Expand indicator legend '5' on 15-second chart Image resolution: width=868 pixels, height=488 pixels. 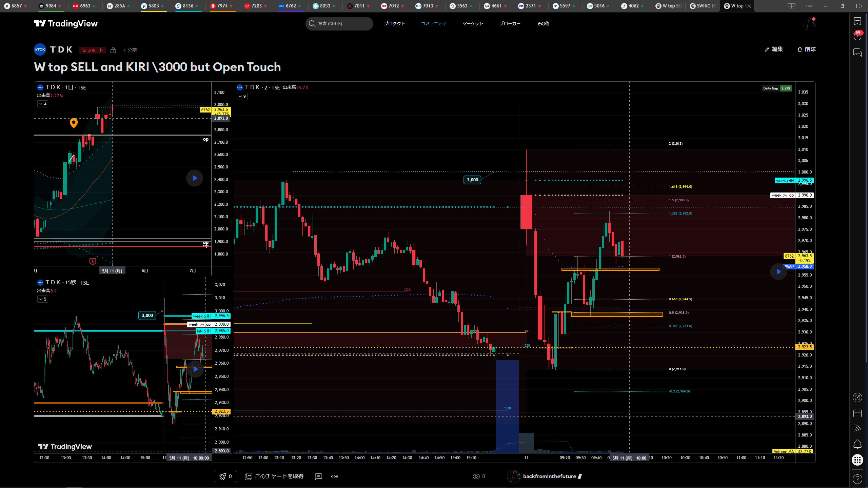point(43,299)
